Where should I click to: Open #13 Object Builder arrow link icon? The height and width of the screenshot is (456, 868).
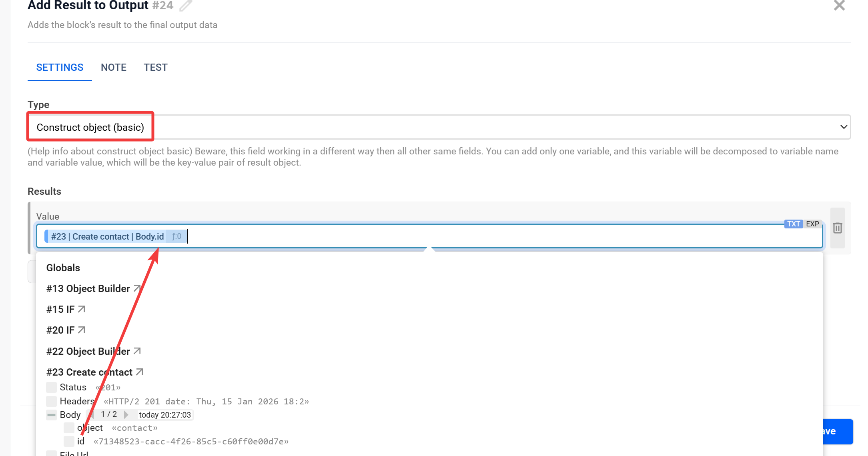[137, 288]
